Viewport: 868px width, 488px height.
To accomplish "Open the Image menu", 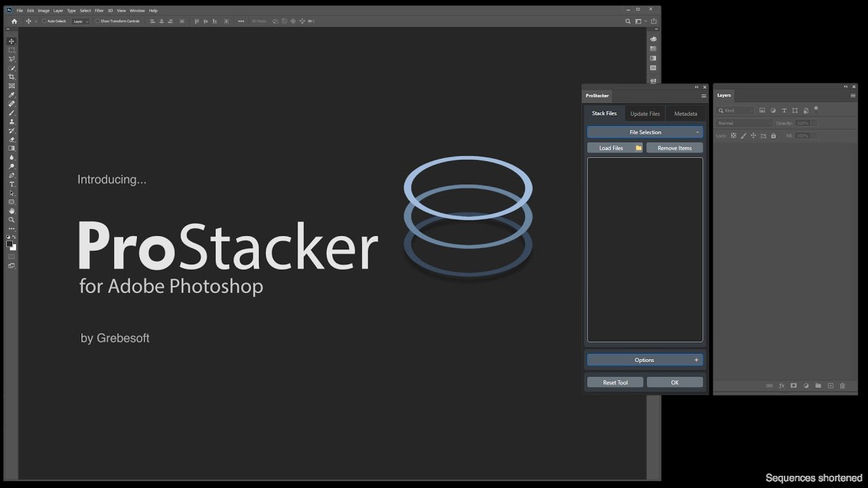I will [43, 11].
